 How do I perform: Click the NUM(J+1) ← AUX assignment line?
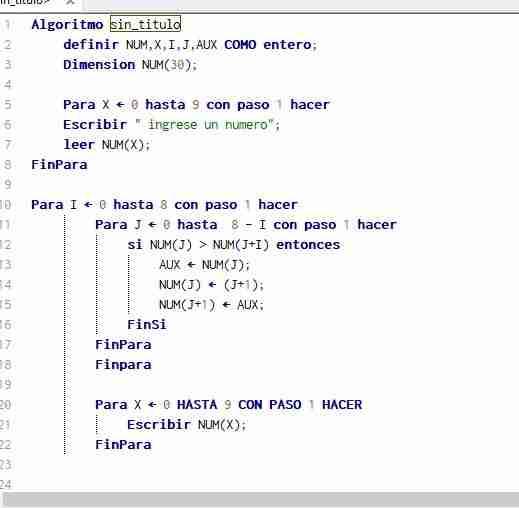(211, 305)
